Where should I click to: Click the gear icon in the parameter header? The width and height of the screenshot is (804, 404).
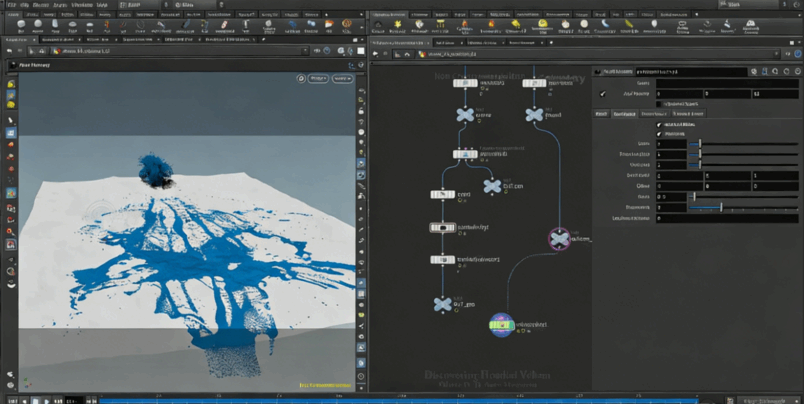(756, 72)
